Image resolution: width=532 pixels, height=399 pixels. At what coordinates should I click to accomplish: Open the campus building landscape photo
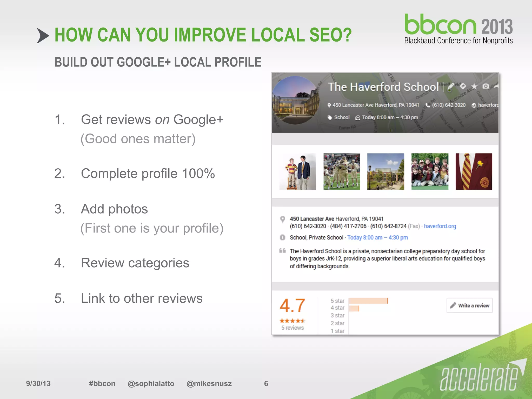(386, 171)
